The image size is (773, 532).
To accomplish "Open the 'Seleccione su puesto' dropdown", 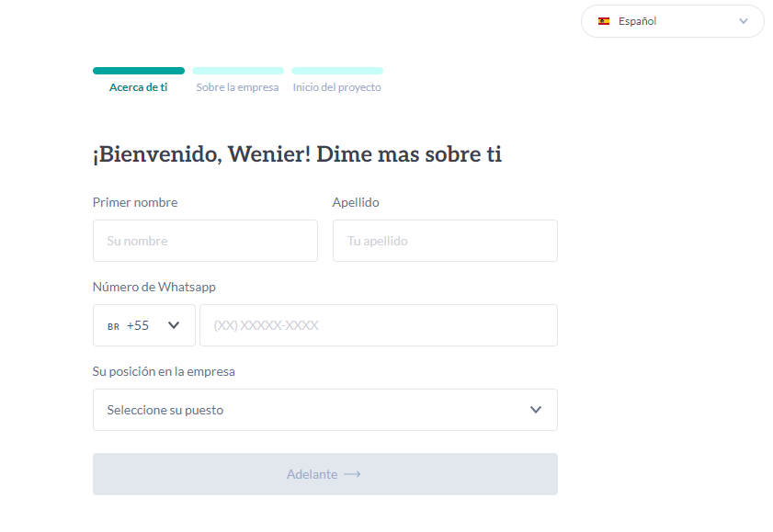I will (x=324, y=410).
